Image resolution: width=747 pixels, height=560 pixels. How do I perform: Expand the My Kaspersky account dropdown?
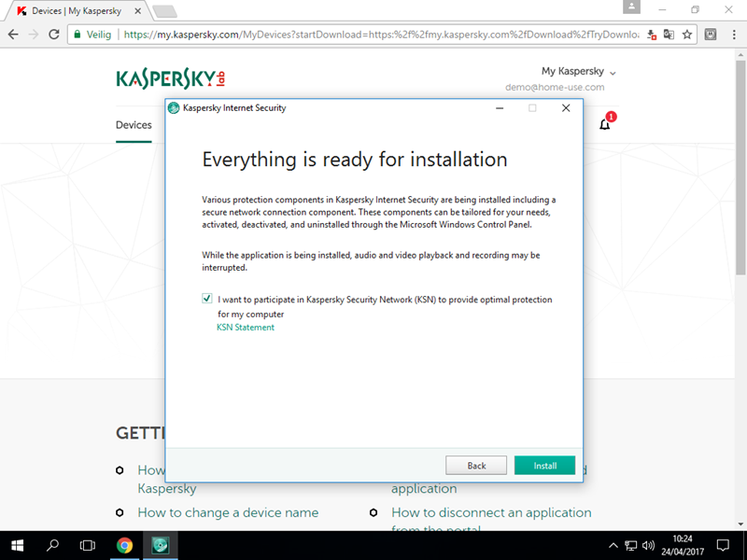579,72
